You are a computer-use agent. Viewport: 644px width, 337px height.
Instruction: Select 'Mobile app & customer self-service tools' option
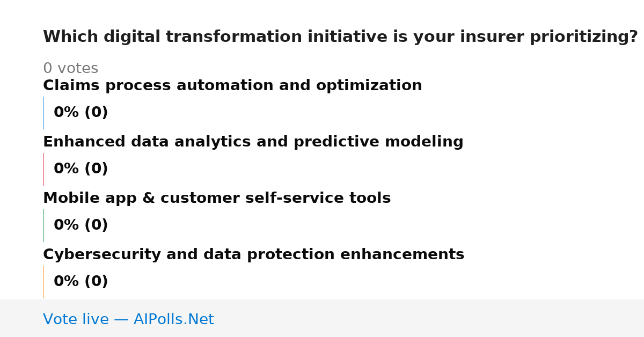(x=217, y=199)
